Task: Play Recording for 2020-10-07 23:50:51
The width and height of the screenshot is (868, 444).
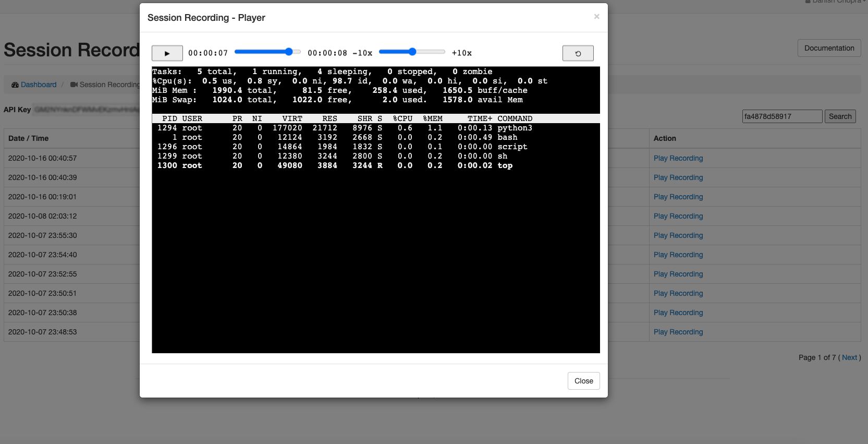Action: point(678,293)
